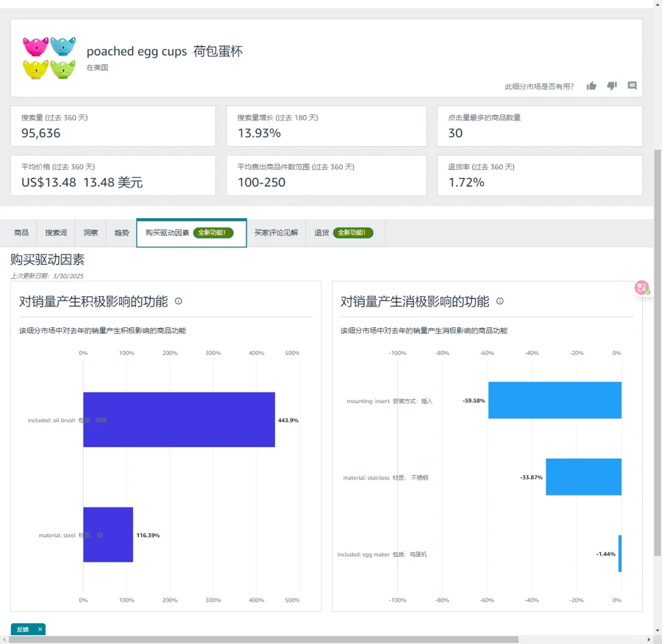Click the 全新功能! badge on 购买驱动因素 tab
This screenshot has width=662, height=644.
coord(213,233)
